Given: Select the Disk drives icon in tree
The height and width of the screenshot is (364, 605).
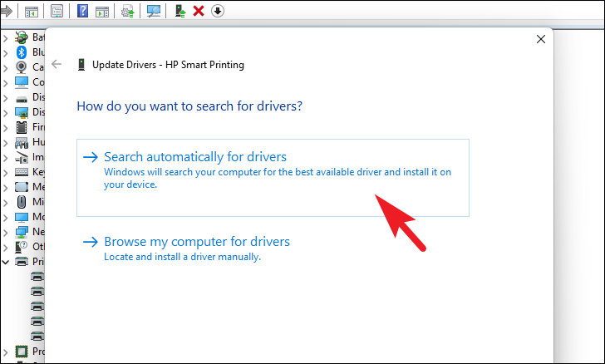Looking at the screenshot, I should (22, 98).
